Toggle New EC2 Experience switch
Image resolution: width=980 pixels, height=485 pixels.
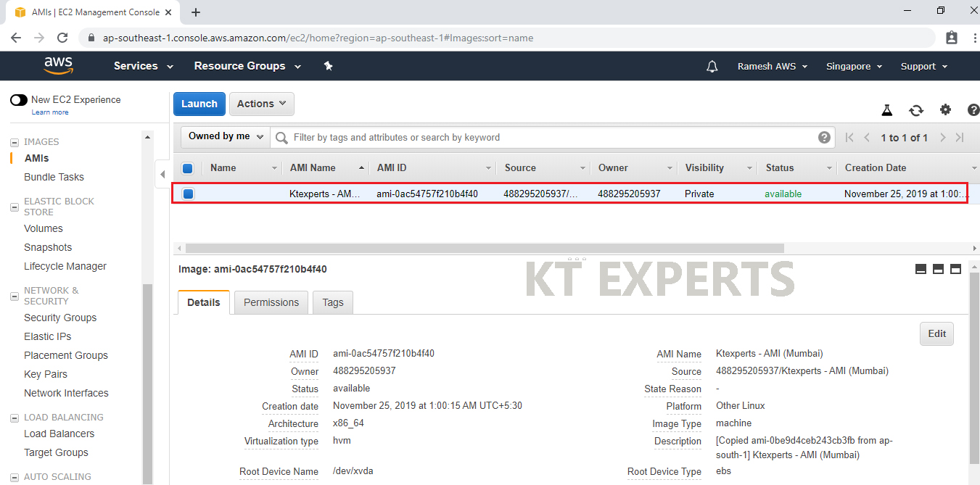19,100
